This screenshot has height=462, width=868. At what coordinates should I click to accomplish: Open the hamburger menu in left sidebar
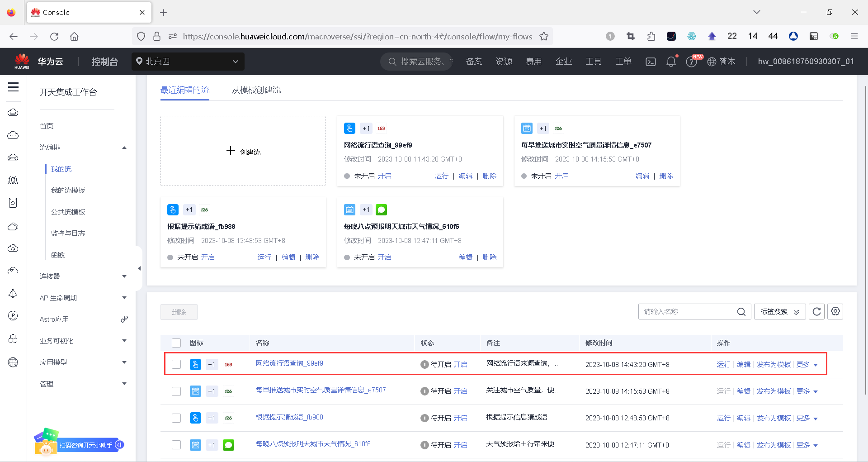[13, 87]
